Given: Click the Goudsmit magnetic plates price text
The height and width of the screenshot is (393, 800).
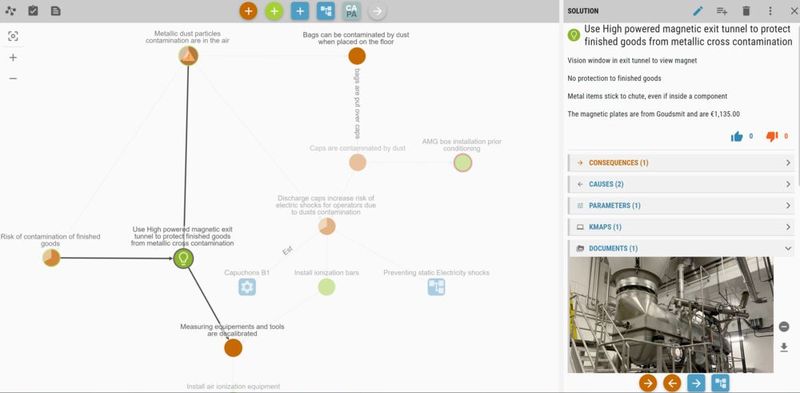Looking at the screenshot, I should pyautogui.click(x=654, y=114).
